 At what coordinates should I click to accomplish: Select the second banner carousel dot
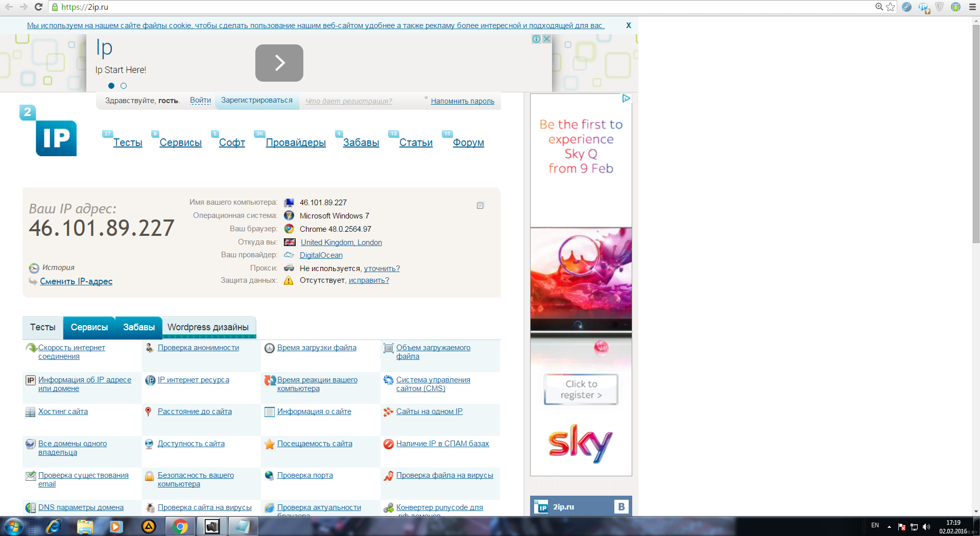coord(124,86)
